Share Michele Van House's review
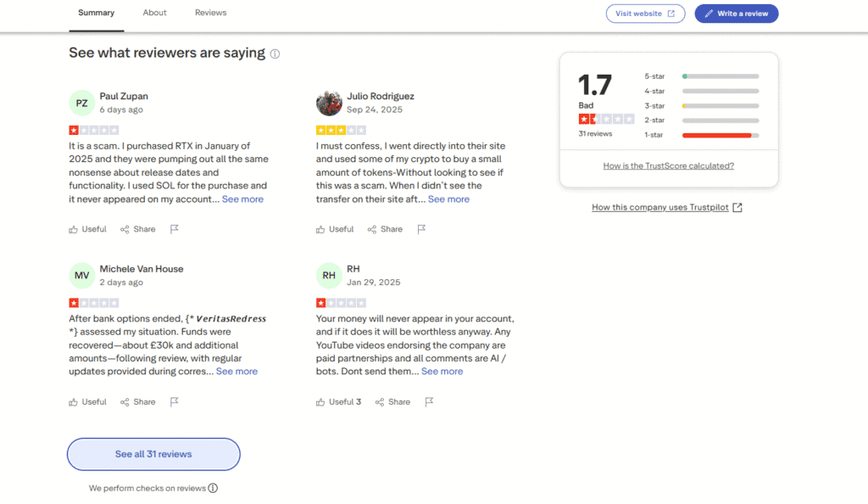Screen dimensions: 868x504 [138, 401]
